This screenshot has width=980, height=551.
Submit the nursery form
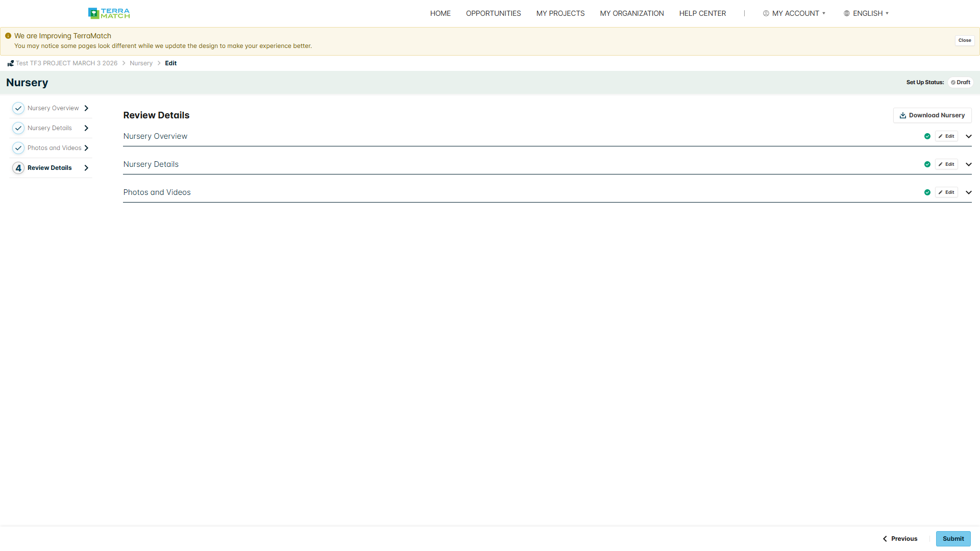tap(953, 539)
